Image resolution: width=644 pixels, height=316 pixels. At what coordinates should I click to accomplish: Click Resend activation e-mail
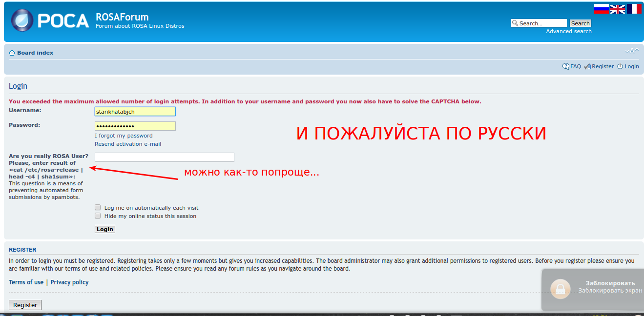pyautogui.click(x=128, y=144)
